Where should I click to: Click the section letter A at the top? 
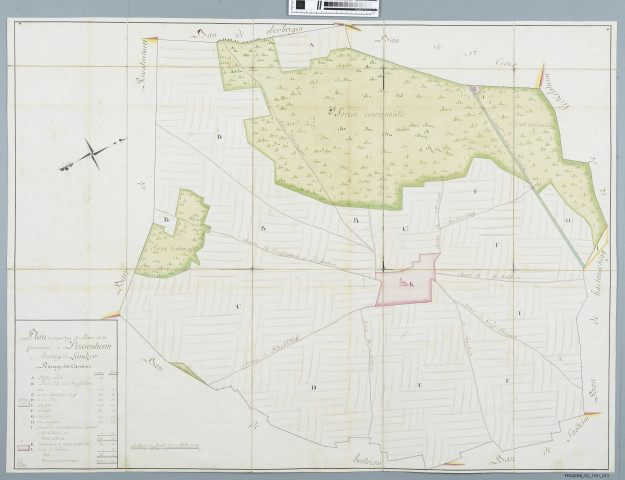click(312, 46)
